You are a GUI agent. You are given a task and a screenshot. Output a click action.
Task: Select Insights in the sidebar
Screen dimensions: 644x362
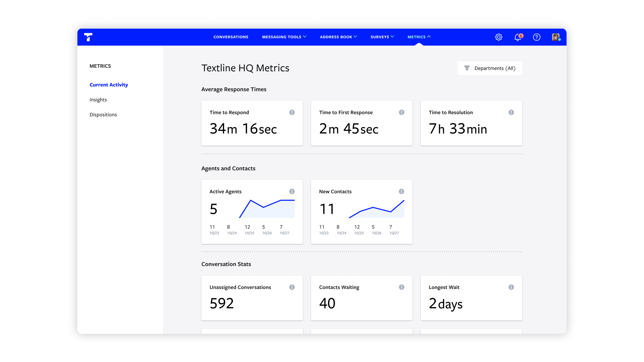[x=98, y=100]
